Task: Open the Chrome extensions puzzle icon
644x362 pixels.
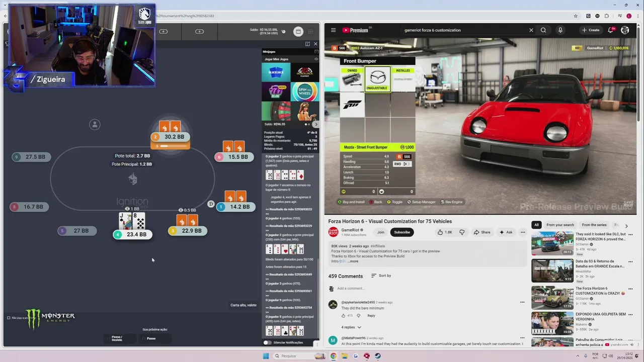Action: 607,16
